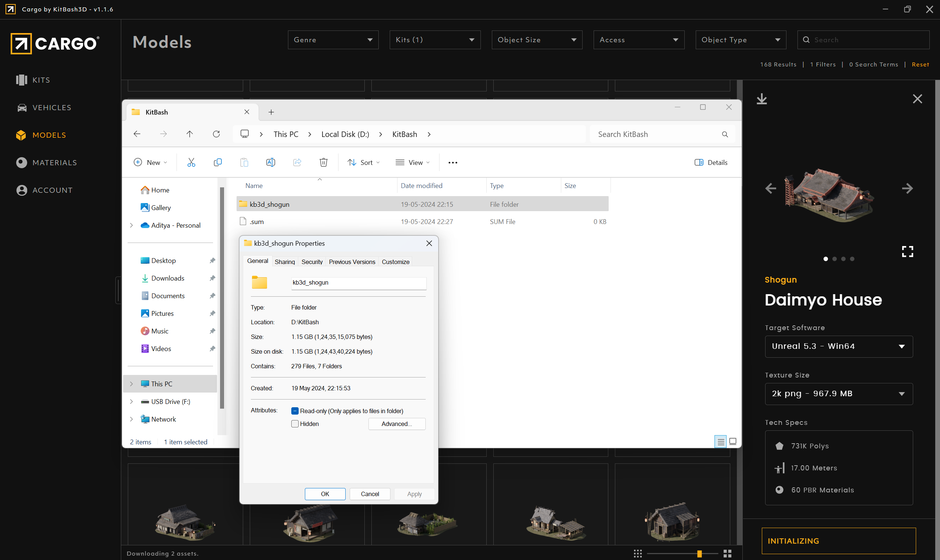Expand Aditya - Personal OneDrive node
The width and height of the screenshot is (940, 560).
pyautogui.click(x=131, y=225)
